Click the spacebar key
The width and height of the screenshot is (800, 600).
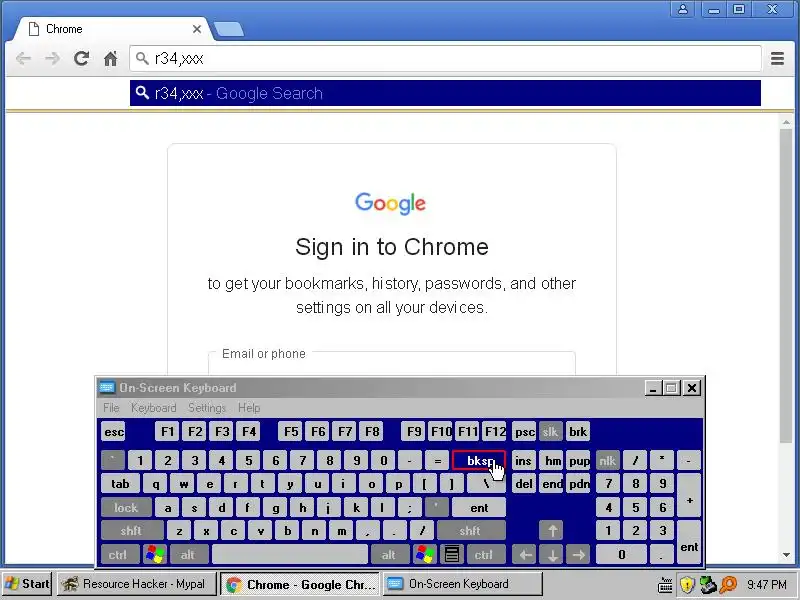290,555
